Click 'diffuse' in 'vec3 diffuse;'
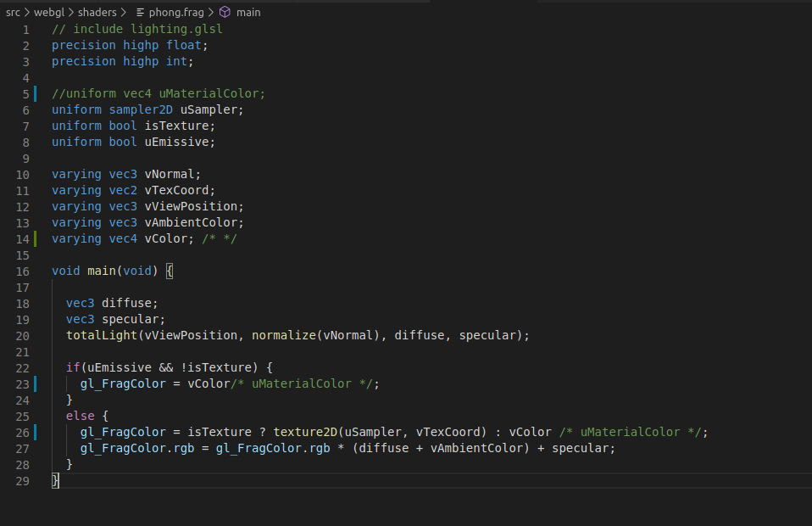The width and height of the screenshot is (812, 526). 126,303
